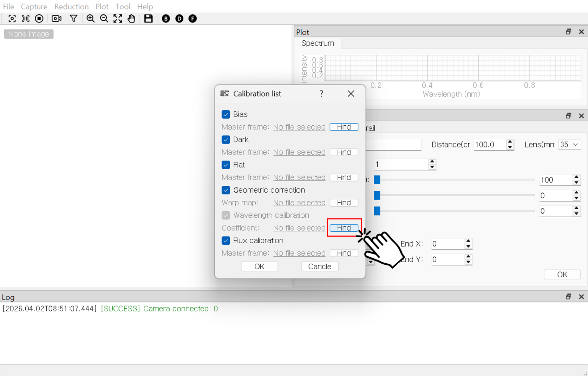Increase Distance value with up arrow
This screenshot has height=376, width=588.
tap(510, 142)
